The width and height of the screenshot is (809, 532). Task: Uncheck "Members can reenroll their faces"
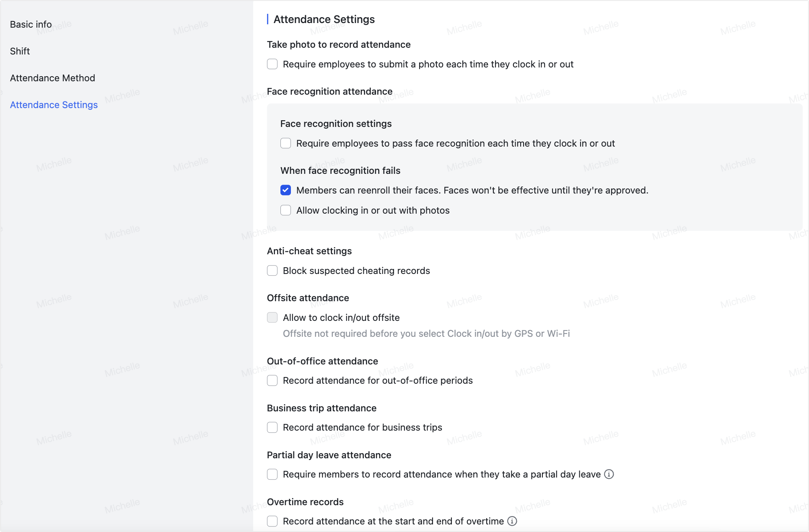[285, 190]
